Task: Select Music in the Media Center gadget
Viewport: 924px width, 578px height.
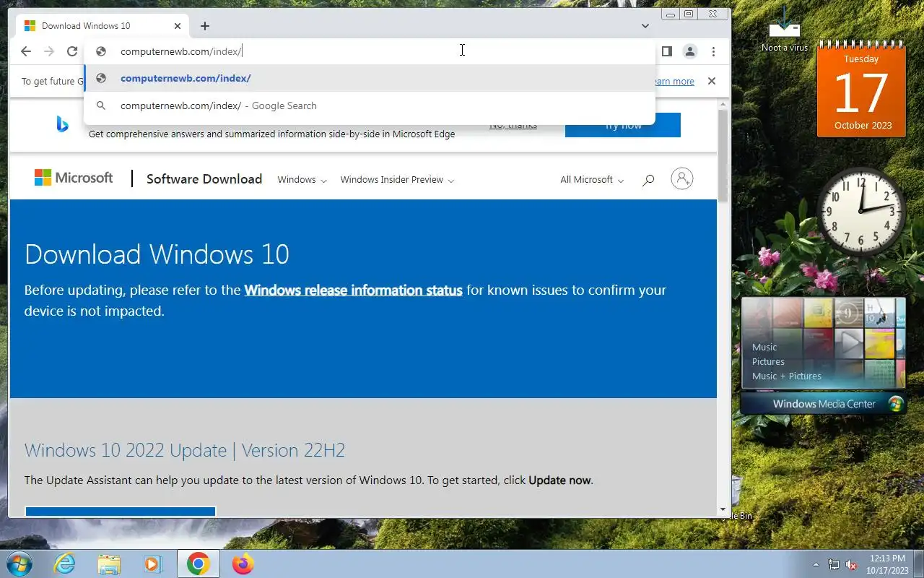Action: [x=764, y=347]
